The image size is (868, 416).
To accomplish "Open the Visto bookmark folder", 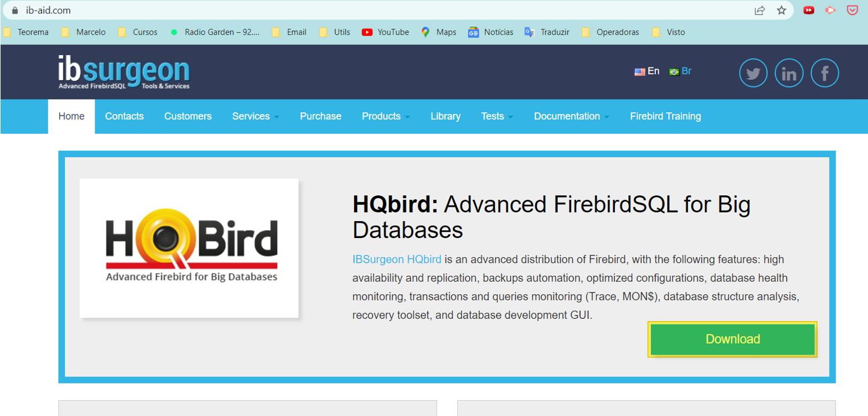I will (x=669, y=32).
